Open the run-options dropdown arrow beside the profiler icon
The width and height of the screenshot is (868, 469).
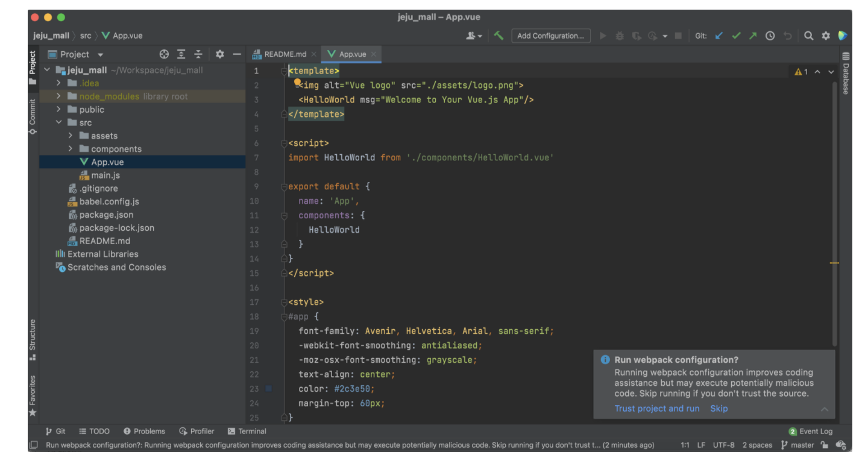tap(665, 36)
